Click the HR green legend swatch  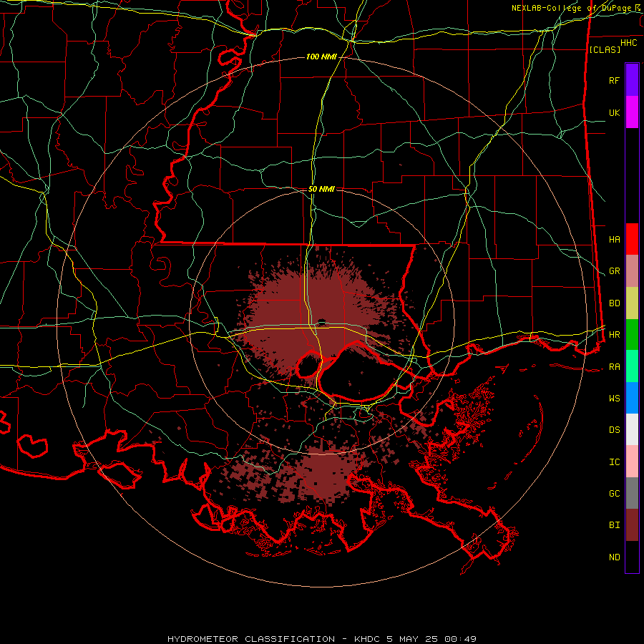coord(632,335)
